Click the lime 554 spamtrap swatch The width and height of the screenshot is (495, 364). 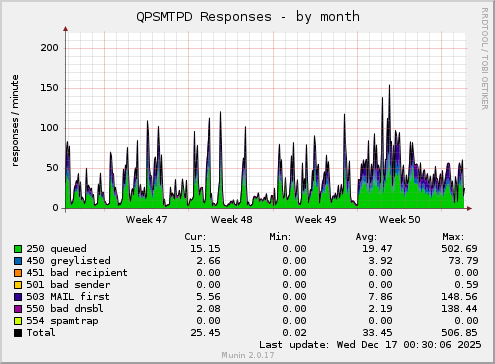tap(18, 321)
